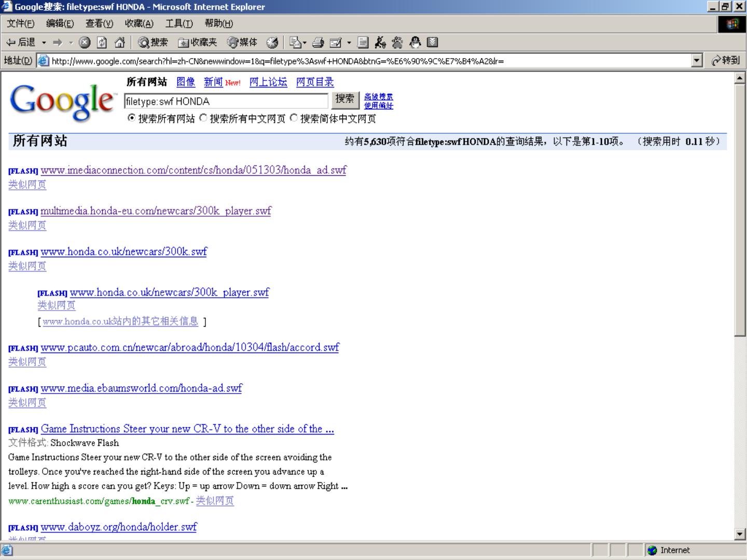Open the Media (媒体) panel
This screenshot has width=747, height=560.
click(x=242, y=43)
